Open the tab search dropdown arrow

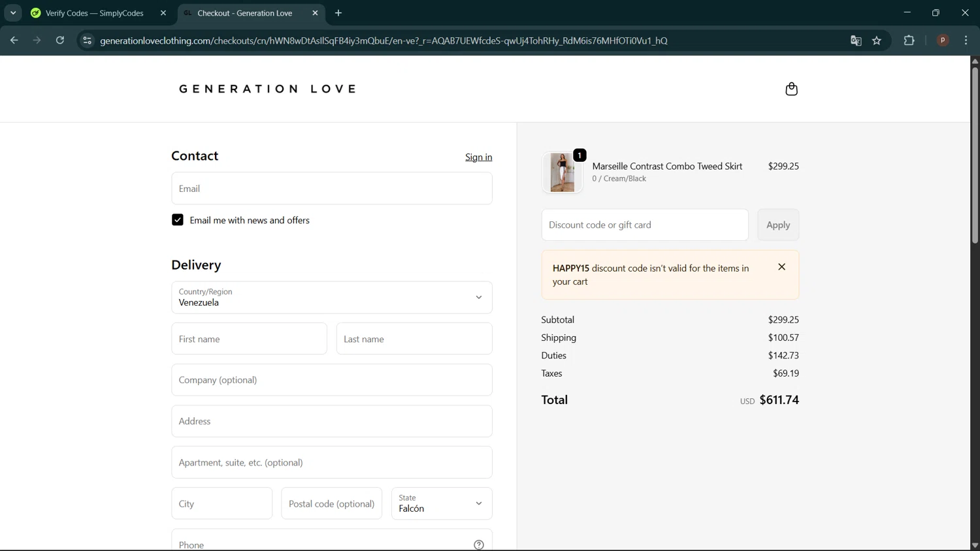click(13, 13)
